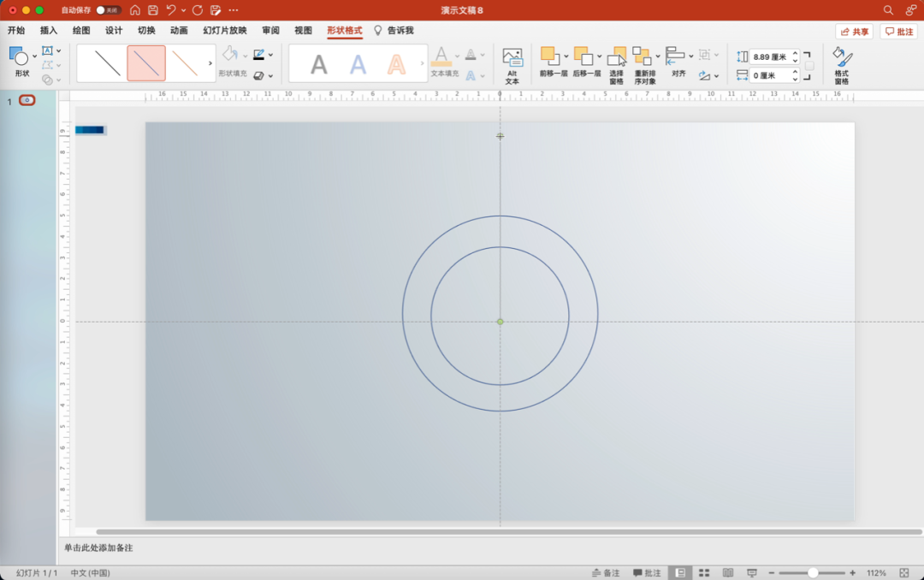Open the shape outline dropdown arrow

[270, 55]
